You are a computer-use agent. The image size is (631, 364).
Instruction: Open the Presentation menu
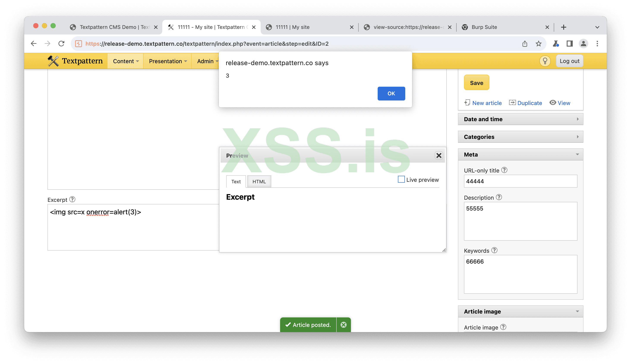[x=168, y=61]
